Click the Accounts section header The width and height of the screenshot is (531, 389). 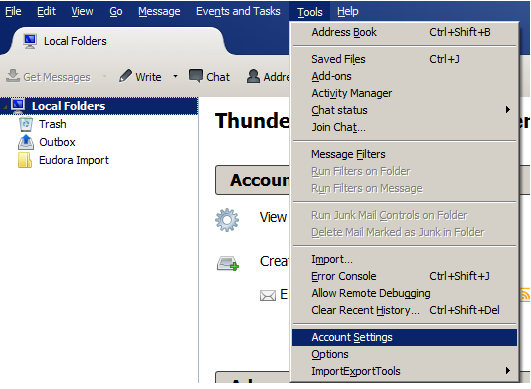[252, 180]
